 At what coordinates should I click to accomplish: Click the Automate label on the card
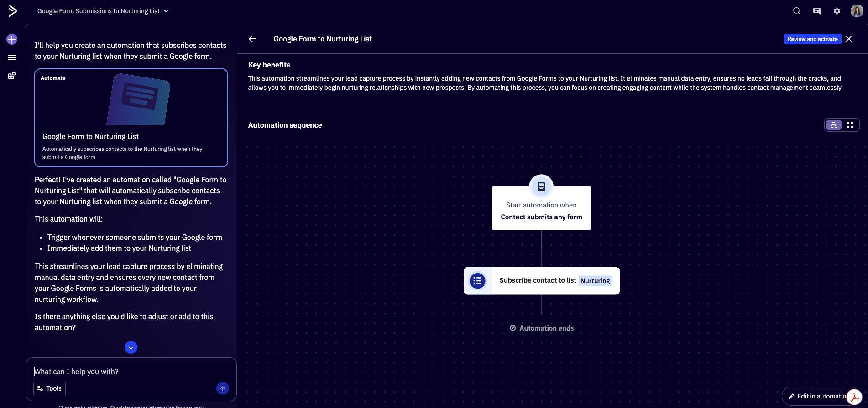click(x=53, y=78)
